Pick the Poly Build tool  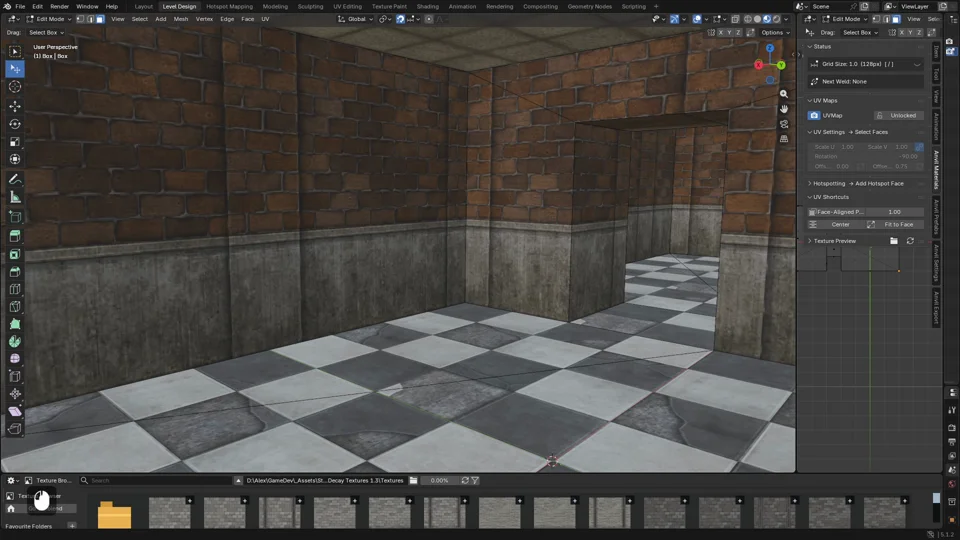15,324
